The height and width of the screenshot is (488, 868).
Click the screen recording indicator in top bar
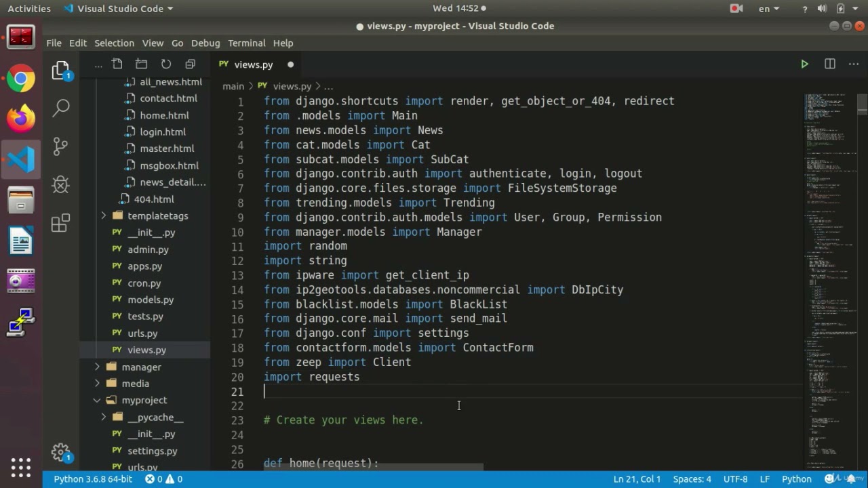point(736,8)
